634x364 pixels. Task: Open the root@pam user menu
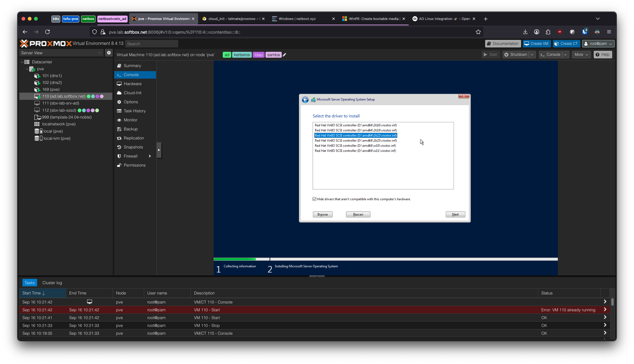[x=597, y=43]
